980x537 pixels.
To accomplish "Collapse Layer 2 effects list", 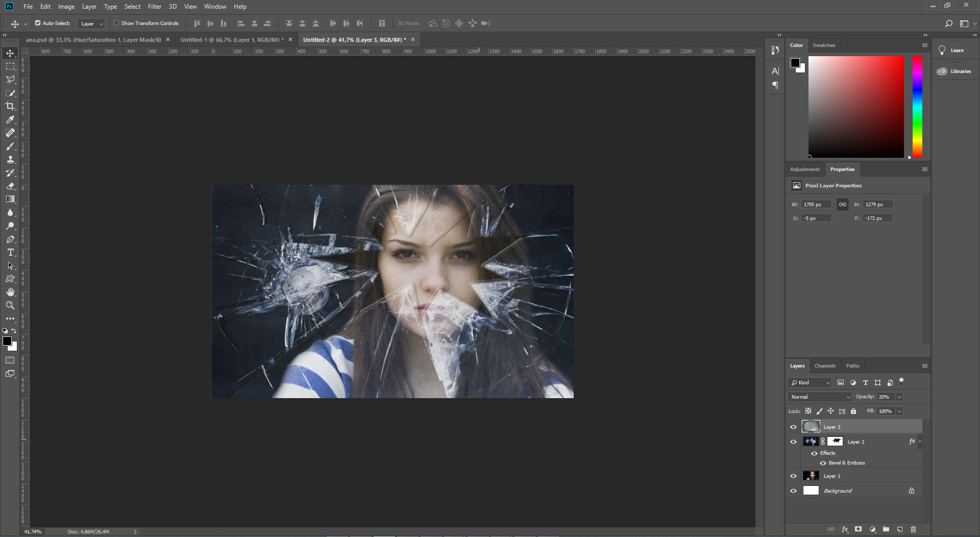I will coord(920,442).
